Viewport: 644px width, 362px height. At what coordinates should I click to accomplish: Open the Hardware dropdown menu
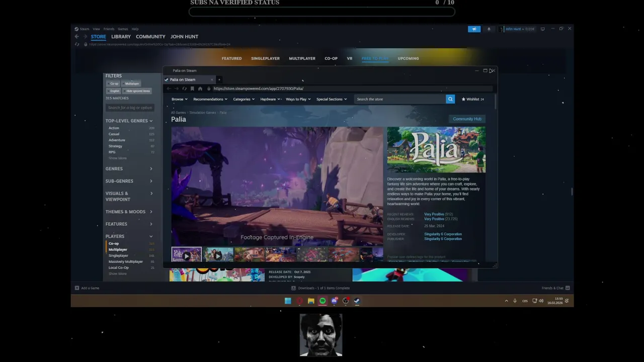tap(270, 99)
